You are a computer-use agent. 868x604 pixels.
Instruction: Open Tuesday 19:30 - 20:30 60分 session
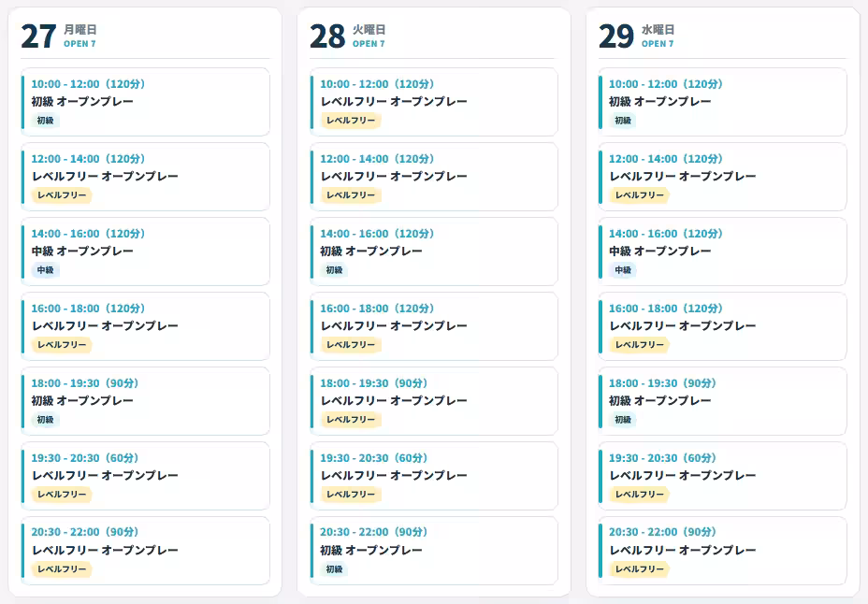(x=434, y=476)
